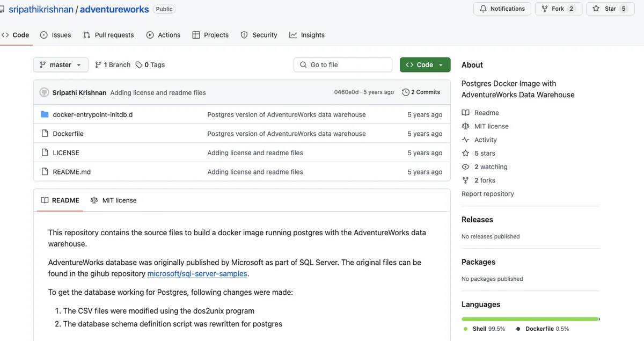
Task: Open the microsoft/sql-server-samples link
Action: click(x=197, y=274)
